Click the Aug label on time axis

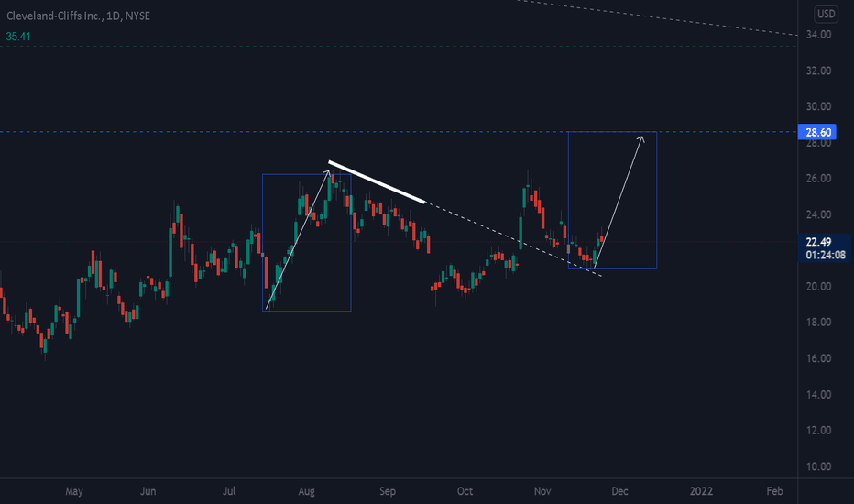tap(306, 491)
